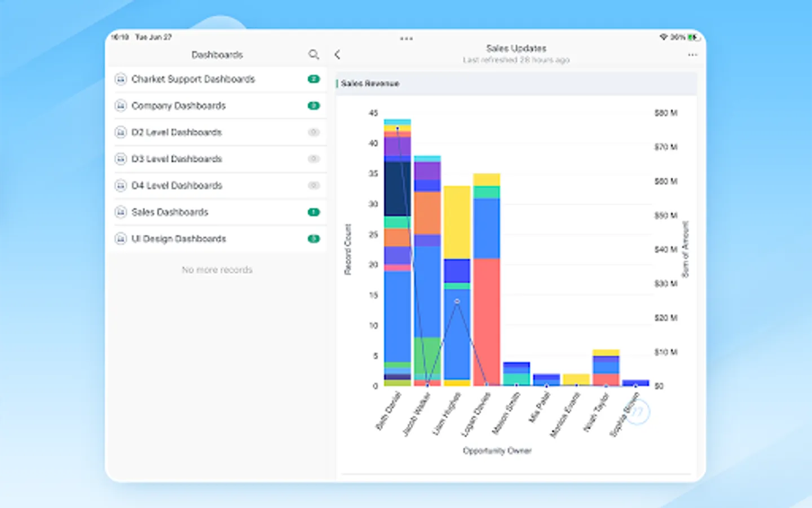Tap the red segment of Logan Davies bar
Viewport: 812px width, 508px height.
coord(487,322)
